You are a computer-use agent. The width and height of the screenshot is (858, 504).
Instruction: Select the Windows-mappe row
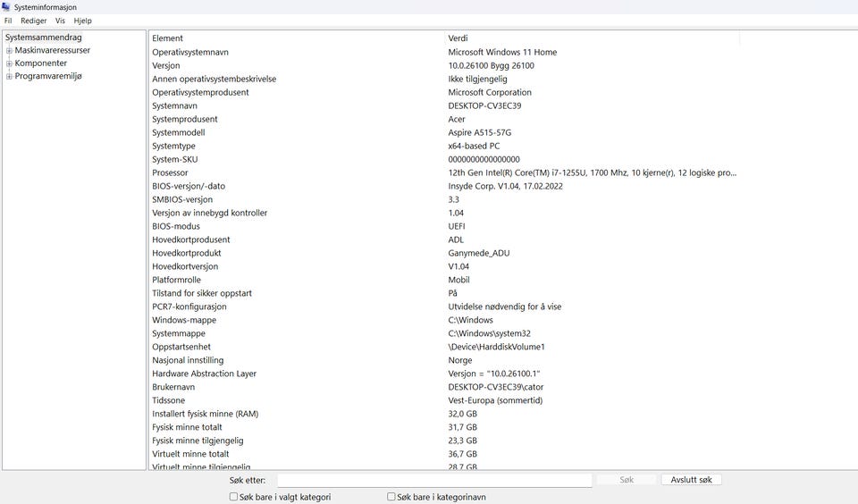pyautogui.click(x=184, y=320)
